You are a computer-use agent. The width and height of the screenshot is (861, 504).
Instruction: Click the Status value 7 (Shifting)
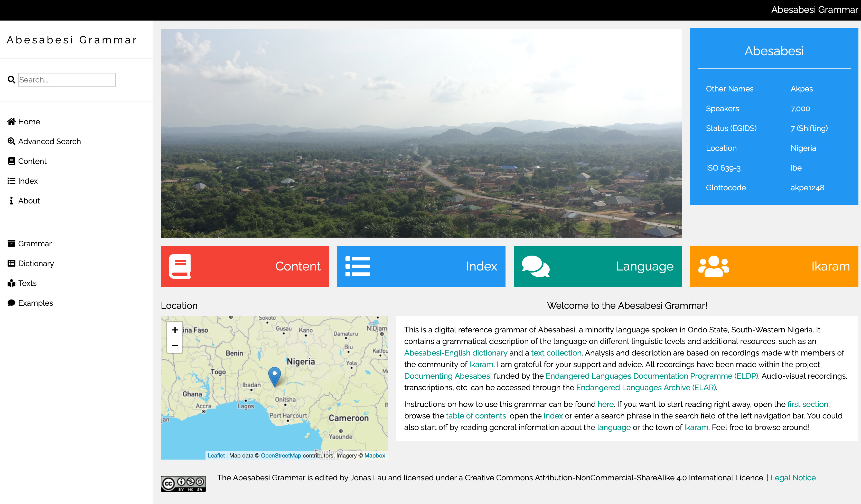[x=809, y=128]
